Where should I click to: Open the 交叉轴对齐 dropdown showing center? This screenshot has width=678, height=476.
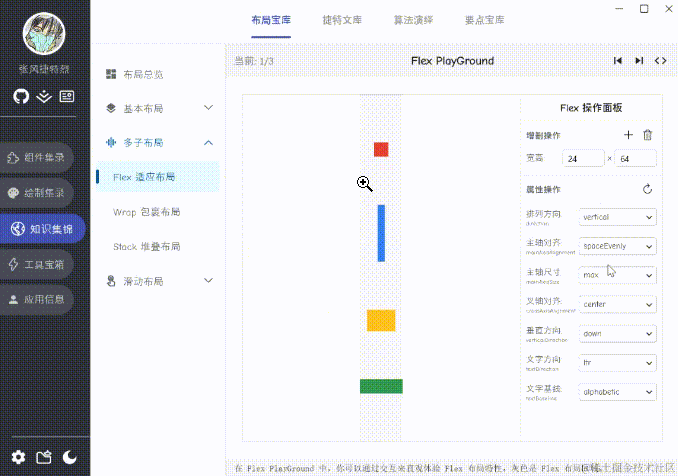(x=617, y=304)
